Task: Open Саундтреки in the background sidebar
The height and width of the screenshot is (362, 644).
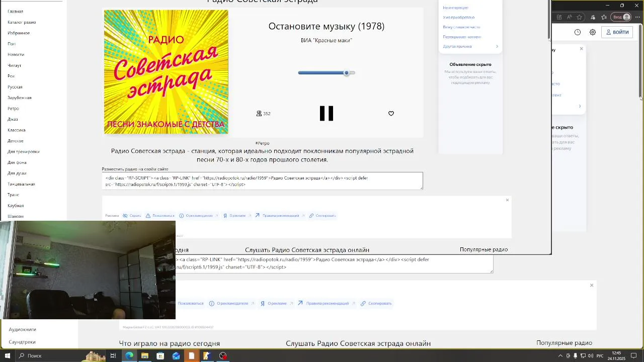Action: tap(22, 342)
